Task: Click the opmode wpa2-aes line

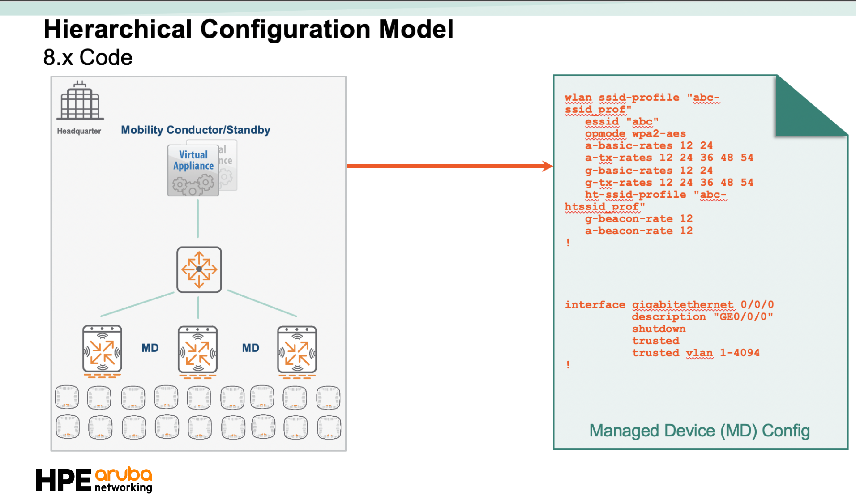Action: tap(635, 134)
